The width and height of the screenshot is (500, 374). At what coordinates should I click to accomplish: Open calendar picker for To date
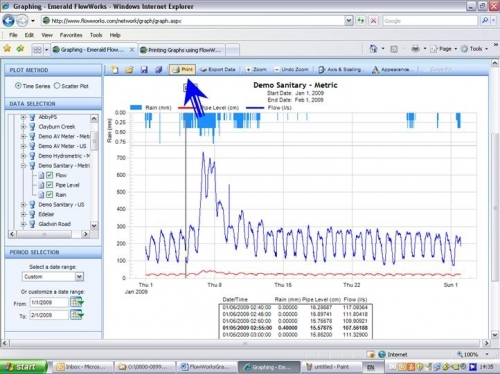click(77, 315)
